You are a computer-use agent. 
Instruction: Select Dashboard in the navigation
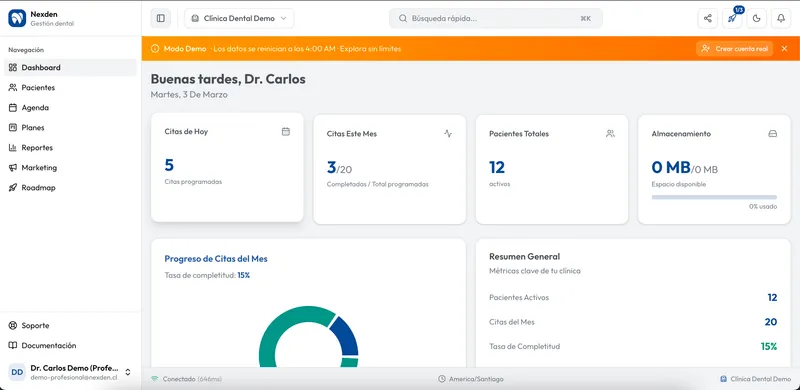70,67
